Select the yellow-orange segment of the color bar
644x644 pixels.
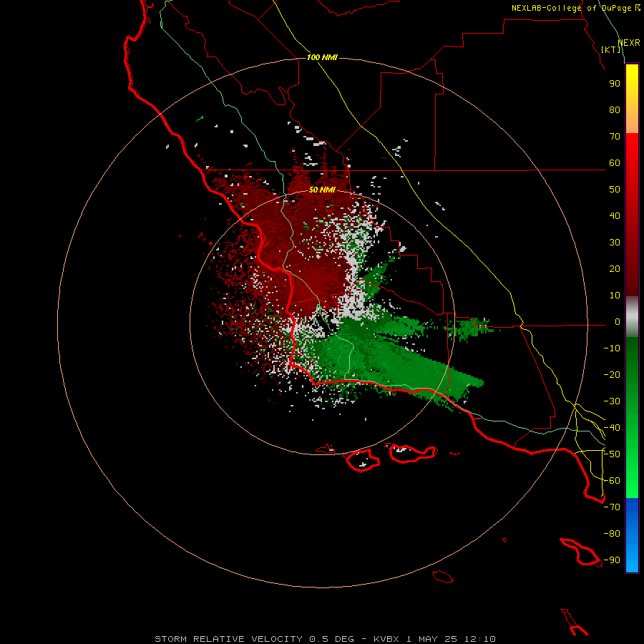click(632, 99)
